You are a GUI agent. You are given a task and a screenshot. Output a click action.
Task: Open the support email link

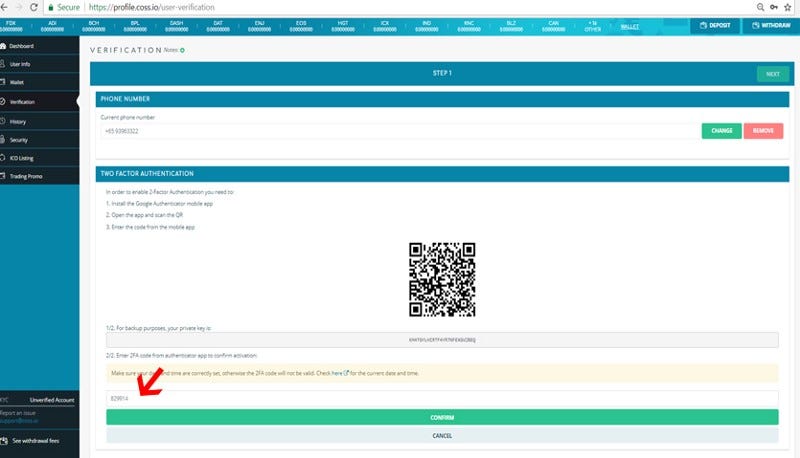[19, 421]
